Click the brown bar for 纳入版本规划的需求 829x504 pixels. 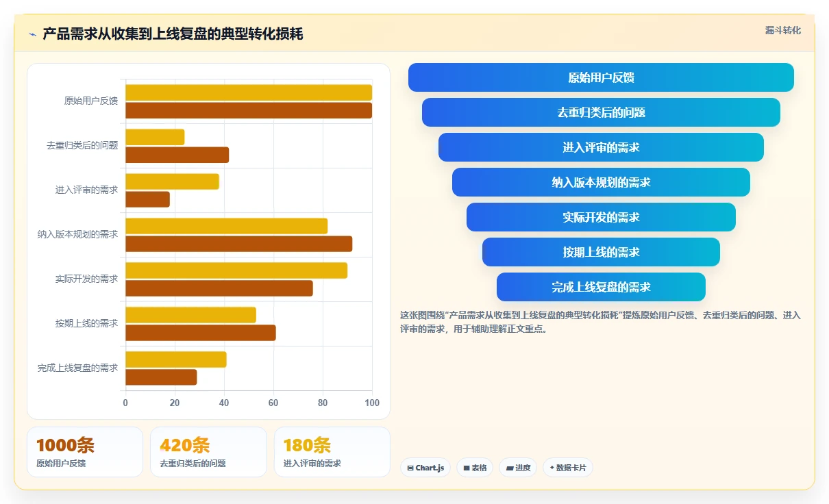(x=238, y=244)
